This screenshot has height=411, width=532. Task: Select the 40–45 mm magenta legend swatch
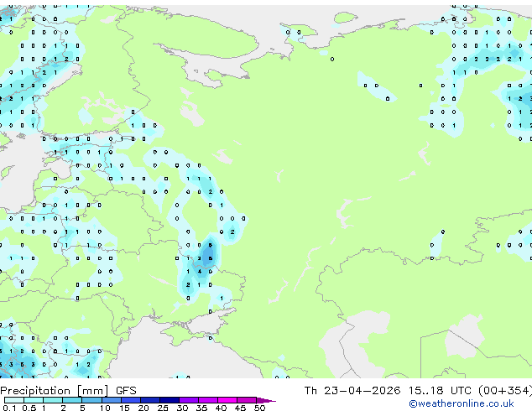(227, 400)
